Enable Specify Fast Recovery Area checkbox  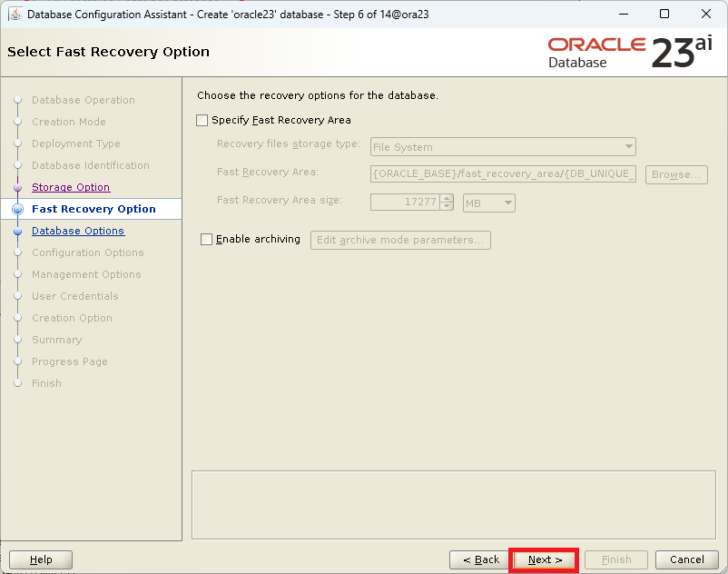click(202, 120)
